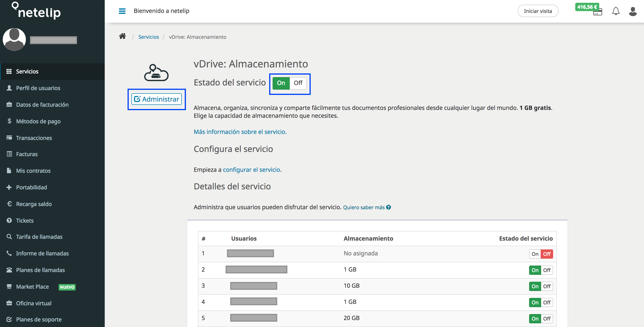Click green On for user 5
Screen dimensions: 644x327
[x=535, y=318]
